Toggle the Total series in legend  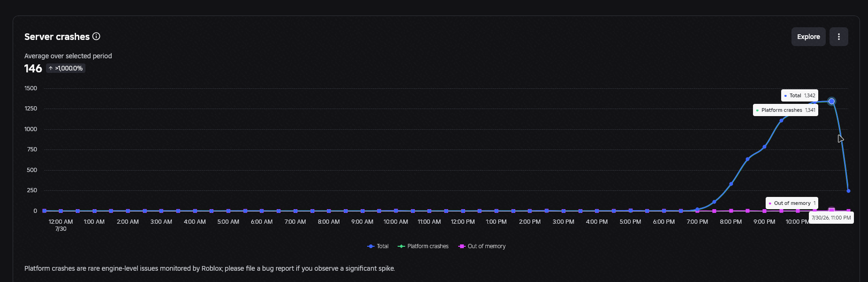378,246
